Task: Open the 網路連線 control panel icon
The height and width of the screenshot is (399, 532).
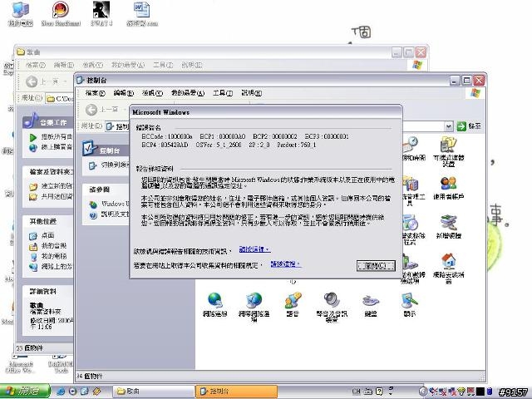Action: pyautogui.click(x=214, y=303)
